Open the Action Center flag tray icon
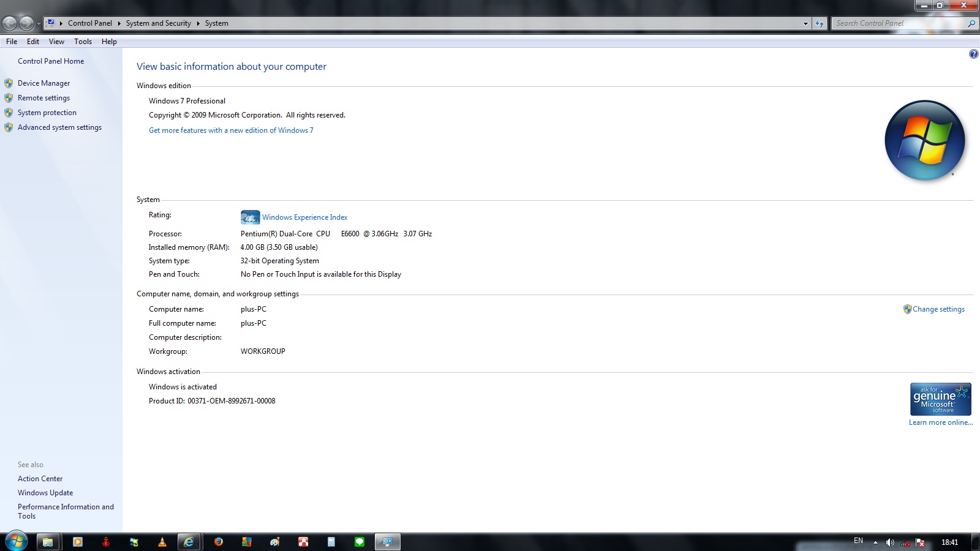 (x=920, y=542)
